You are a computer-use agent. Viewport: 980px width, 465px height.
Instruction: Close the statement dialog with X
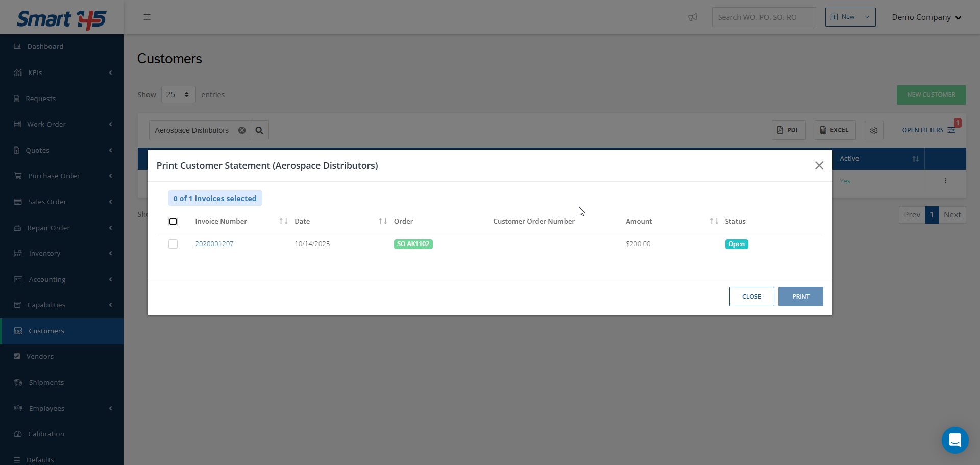tap(819, 165)
